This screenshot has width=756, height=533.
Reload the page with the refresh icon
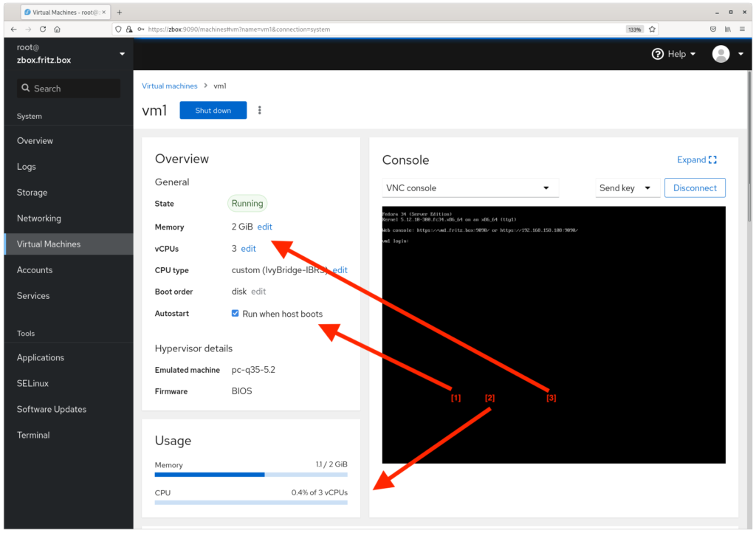(x=41, y=30)
